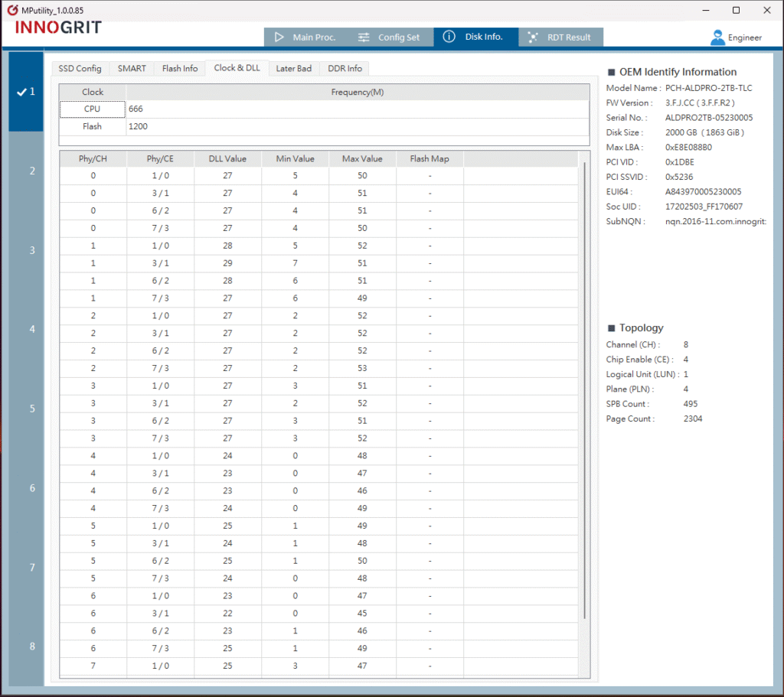
Task: Switch to the SMART tab
Action: pos(132,69)
